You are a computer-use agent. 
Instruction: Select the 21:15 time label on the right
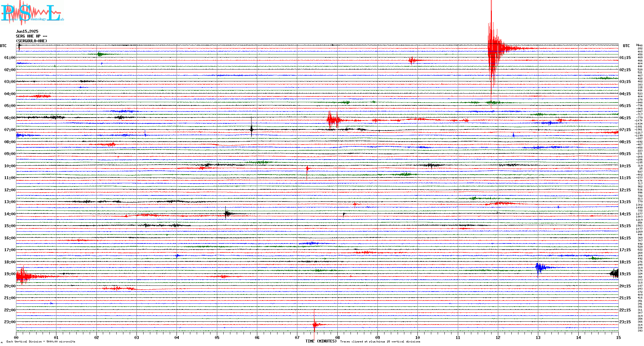click(x=625, y=298)
